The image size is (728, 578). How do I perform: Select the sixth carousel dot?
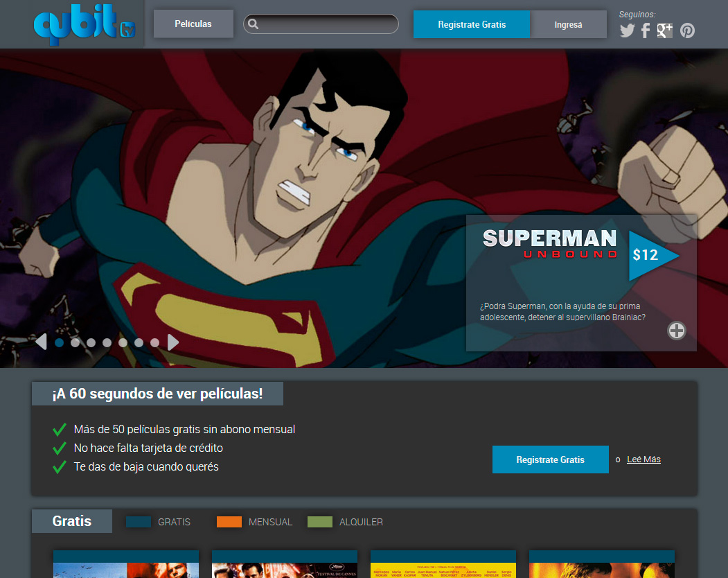tap(139, 342)
